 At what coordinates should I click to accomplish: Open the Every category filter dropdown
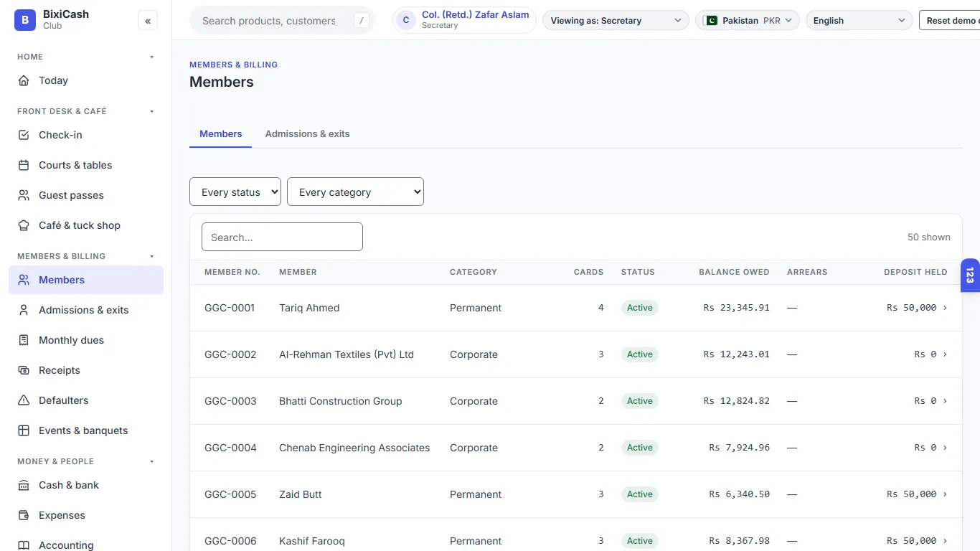point(355,192)
